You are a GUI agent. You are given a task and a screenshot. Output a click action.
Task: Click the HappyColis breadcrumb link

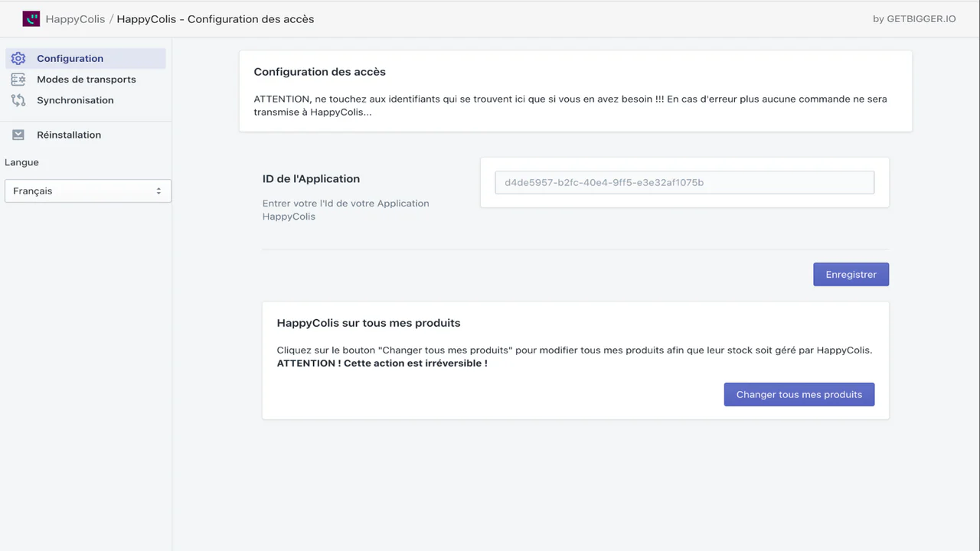point(75,19)
